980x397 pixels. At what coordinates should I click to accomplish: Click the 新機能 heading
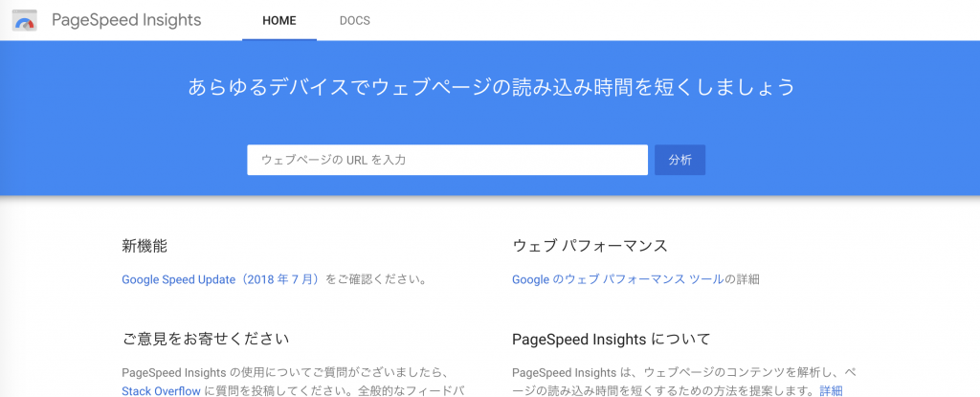pyautogui.click(x=145, y=246)
